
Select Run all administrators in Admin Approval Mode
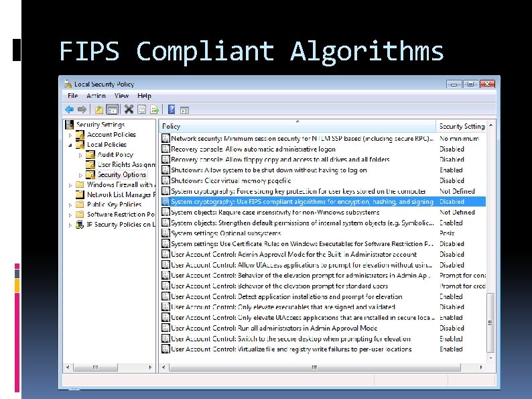(324, 328)
